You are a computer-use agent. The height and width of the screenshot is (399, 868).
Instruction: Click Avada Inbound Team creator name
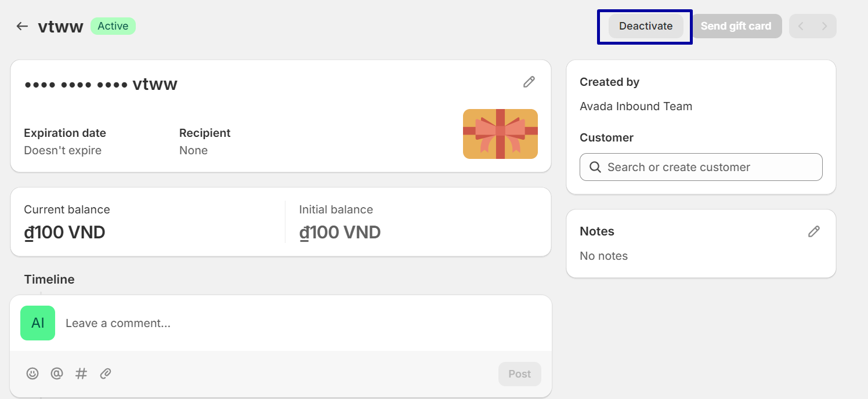636,106
